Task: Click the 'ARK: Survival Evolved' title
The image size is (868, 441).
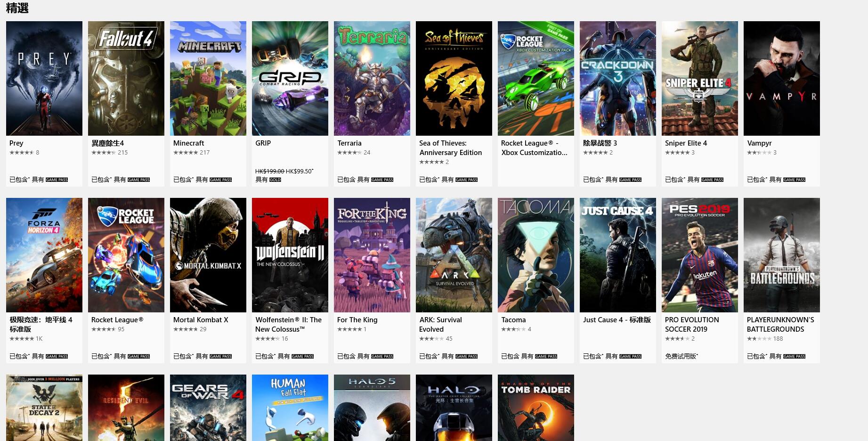Action: point(441,325)
